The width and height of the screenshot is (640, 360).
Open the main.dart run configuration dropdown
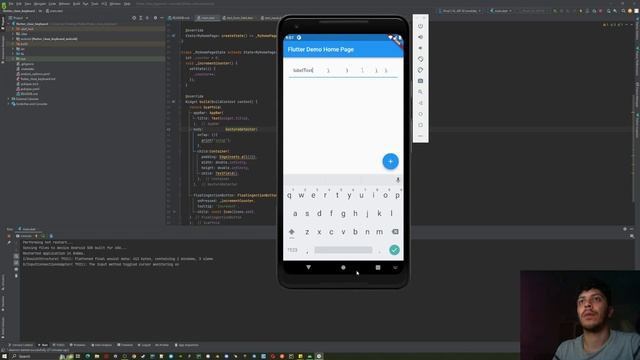pos(501,11)
